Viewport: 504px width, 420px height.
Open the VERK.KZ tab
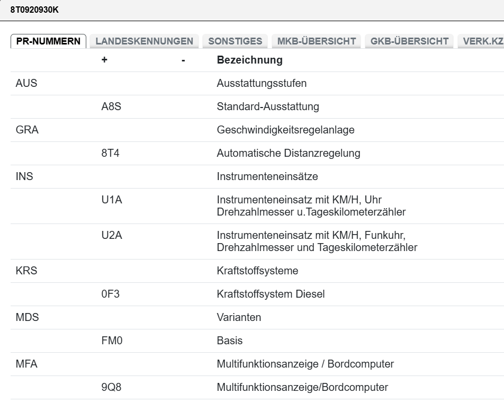pyautogui.click(x=482, y=41)
